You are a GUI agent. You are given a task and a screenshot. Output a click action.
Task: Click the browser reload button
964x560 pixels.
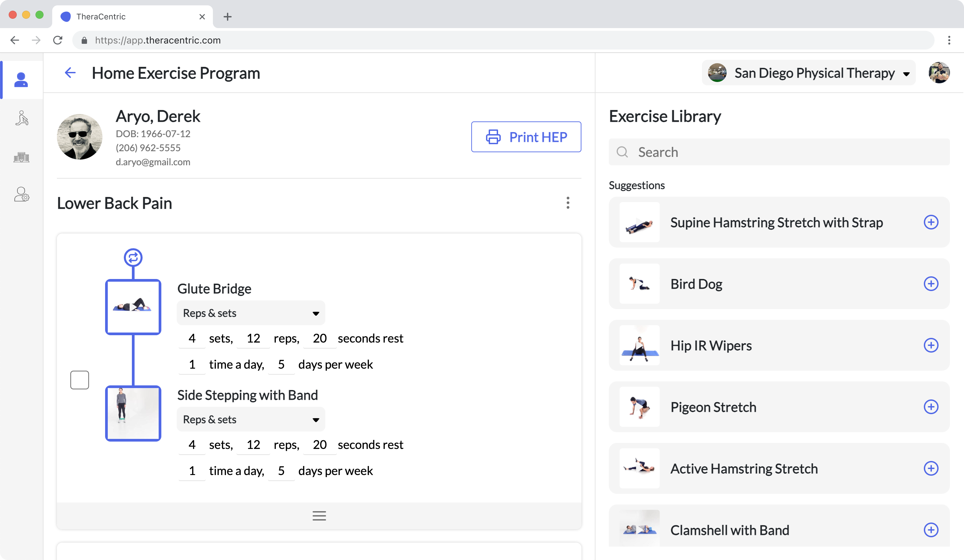(x=58, y=40)
